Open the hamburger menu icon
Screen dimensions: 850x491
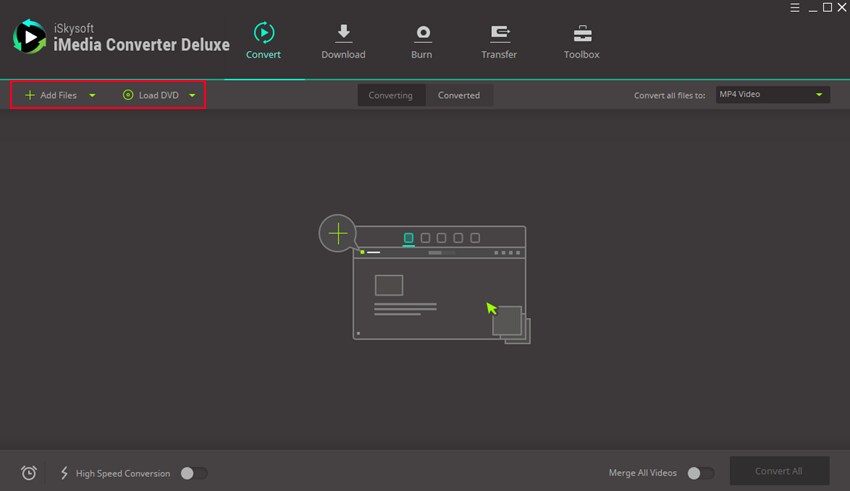click(x=795, y=8)
